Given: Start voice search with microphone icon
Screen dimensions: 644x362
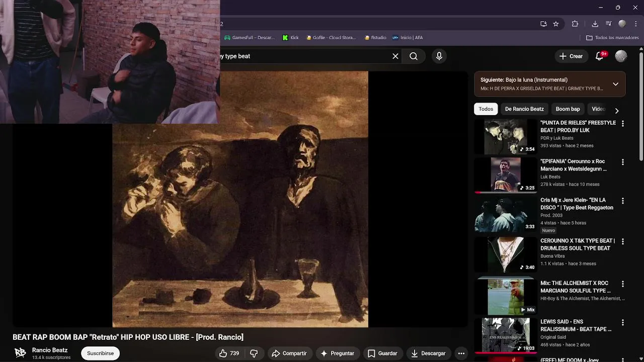Looking at the screenshot, I should pos(439,56).
